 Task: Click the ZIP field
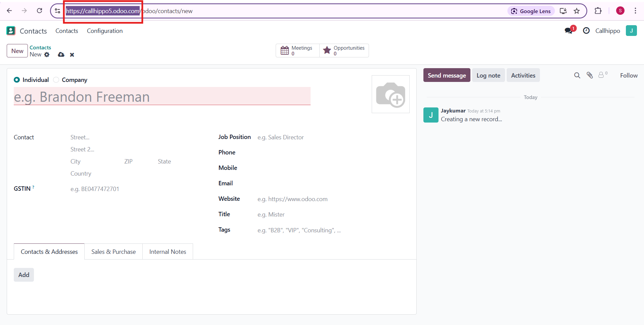point(139,161)
